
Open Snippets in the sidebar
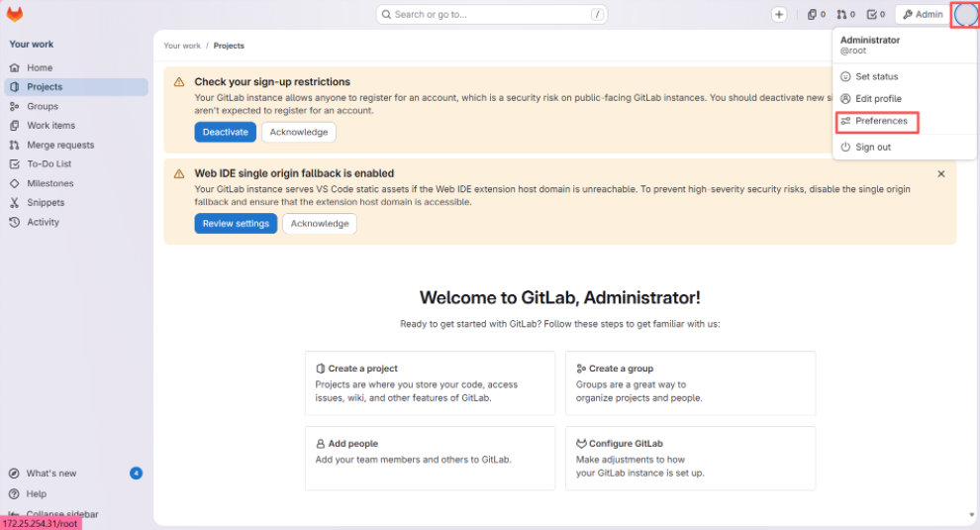click(x=76, y=203)
